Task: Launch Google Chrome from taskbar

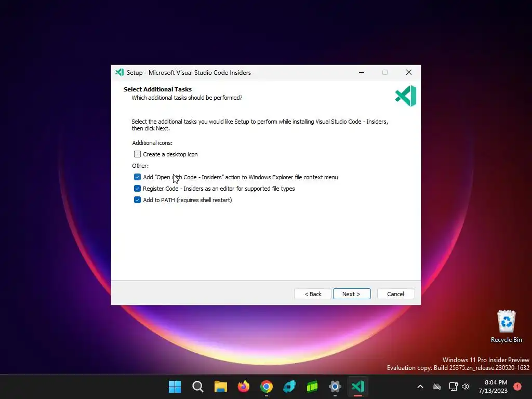Action: click(x=267, y=387)
